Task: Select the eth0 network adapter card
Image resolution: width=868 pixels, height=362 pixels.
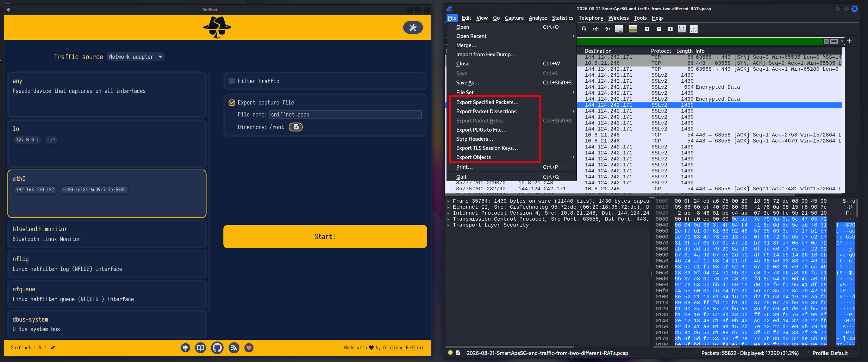Action: (107, 194)
